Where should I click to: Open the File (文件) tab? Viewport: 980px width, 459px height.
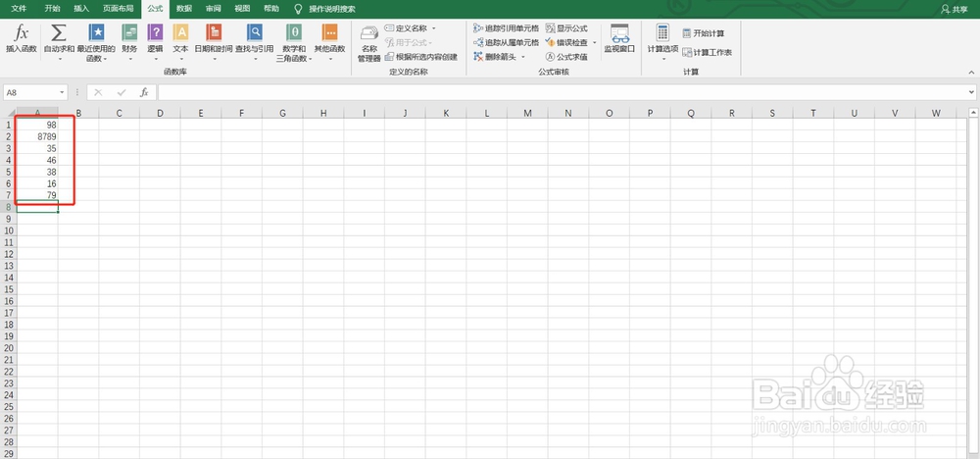(x=19, y=9)
